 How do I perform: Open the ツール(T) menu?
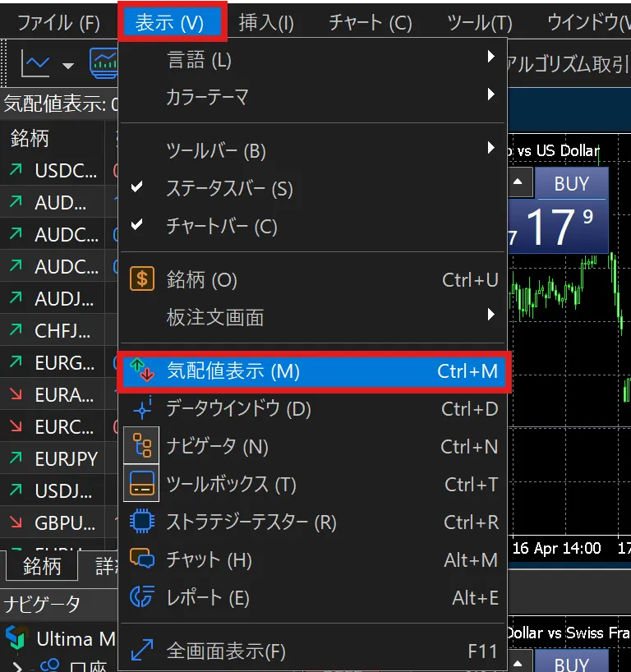coord(479,23)
